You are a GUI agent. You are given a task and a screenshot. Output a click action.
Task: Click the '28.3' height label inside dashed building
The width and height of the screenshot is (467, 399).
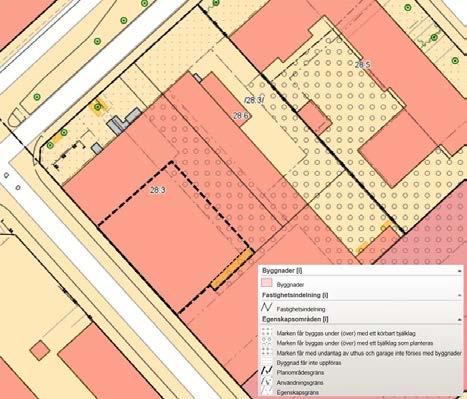158,190
